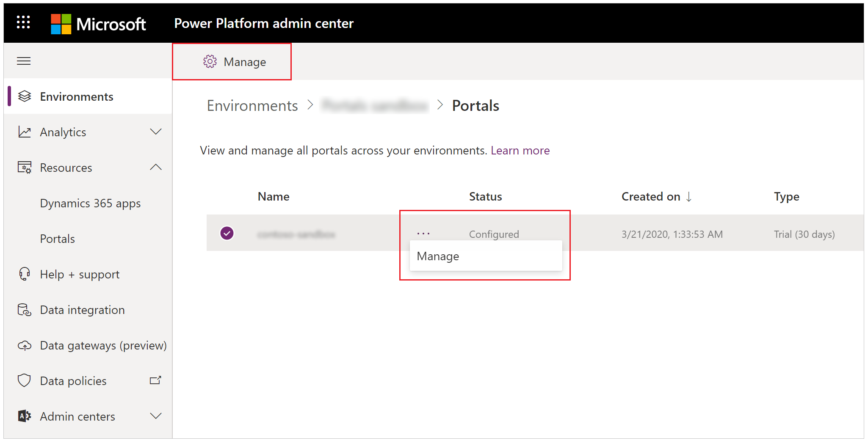Click the Trial (30 days) type cell
Screen dimensions: 868x443
coord(804,234)
